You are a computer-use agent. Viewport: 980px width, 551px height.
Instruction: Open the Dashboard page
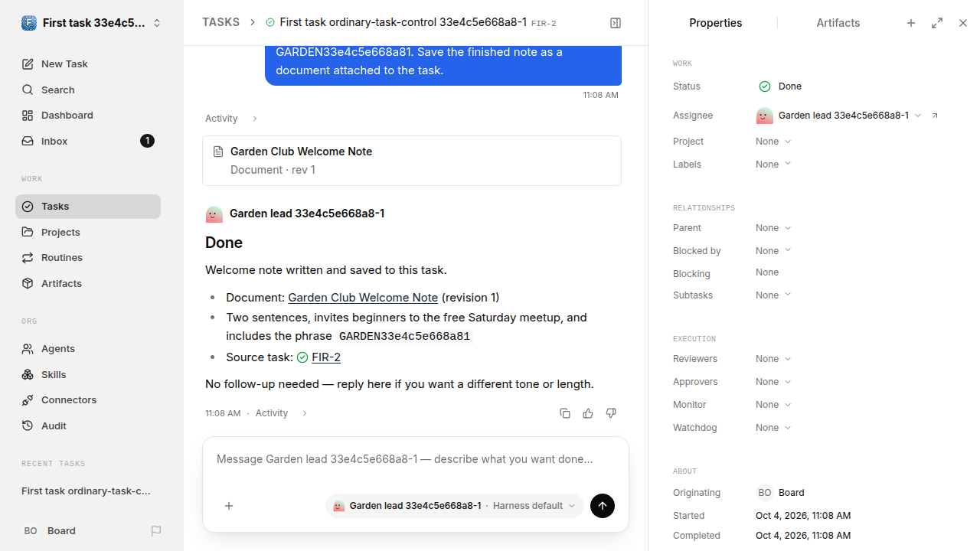pos(88,116)
